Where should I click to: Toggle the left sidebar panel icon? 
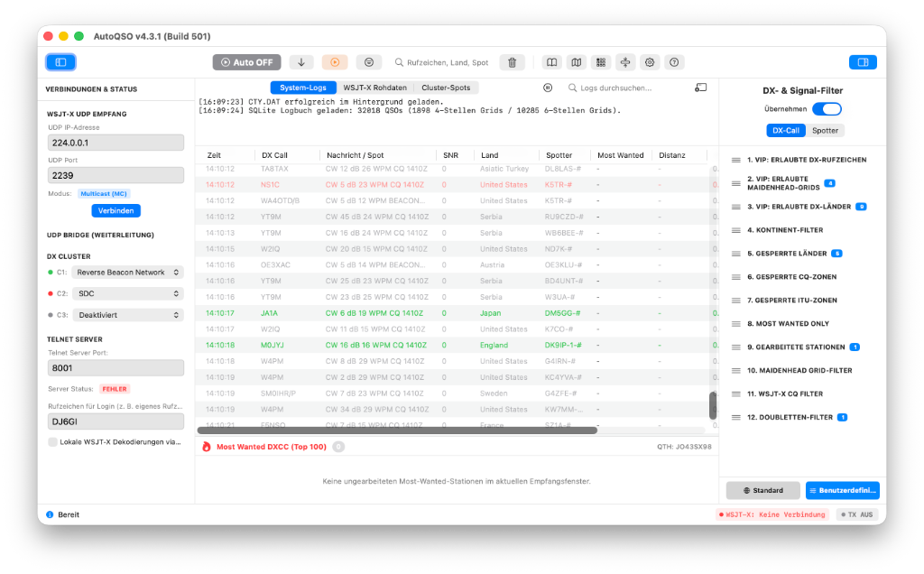pos(60,62)
